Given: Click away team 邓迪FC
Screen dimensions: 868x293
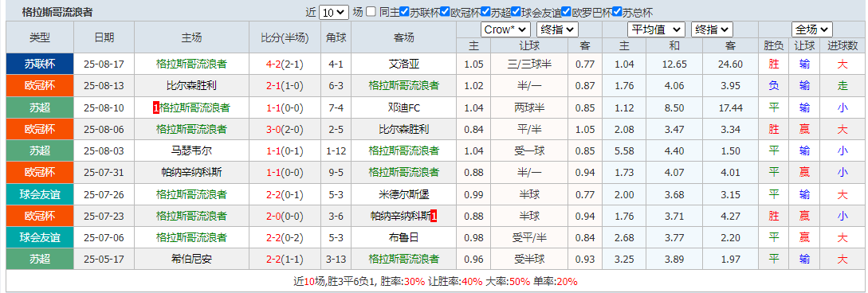Looking at the screenshot, I should [x=403, y=107].
